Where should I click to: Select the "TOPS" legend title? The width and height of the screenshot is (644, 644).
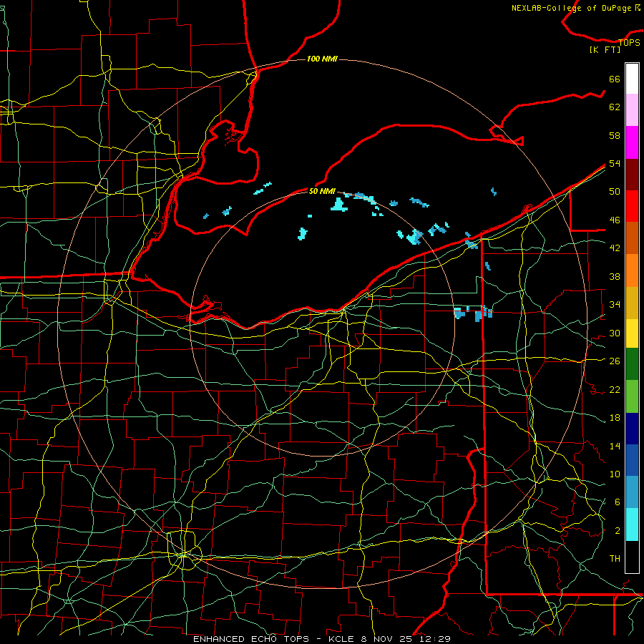pyautogui.click(x=629, y=43)
